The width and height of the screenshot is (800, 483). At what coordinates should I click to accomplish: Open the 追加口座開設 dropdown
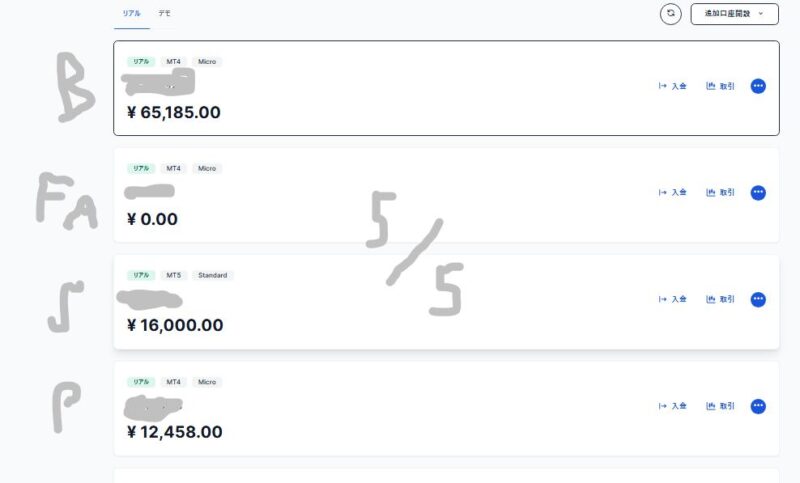pos(734,14)
